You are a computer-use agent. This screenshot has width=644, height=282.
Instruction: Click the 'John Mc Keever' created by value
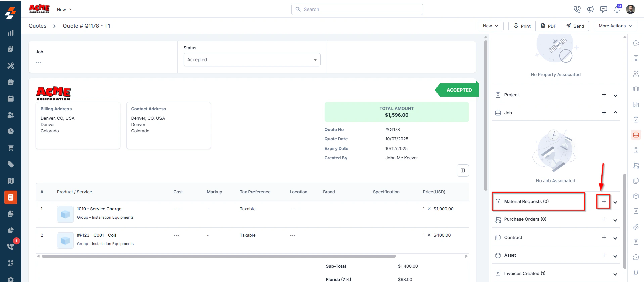click(x=402, y=158)
